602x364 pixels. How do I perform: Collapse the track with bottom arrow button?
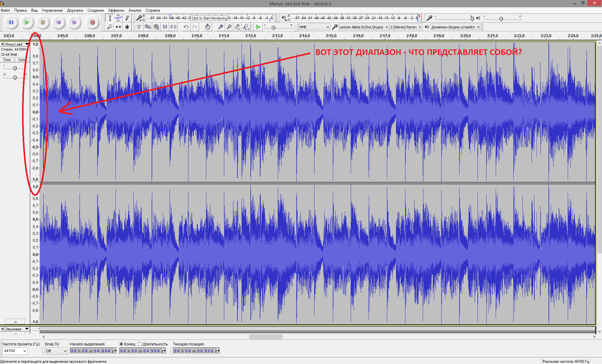[15, 322]
